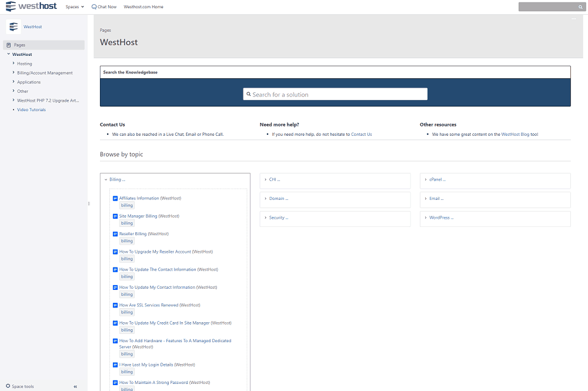Click page icon beside Lost My Login Details
This screenshot has width=588, height=391.
(x=115, y=365)
